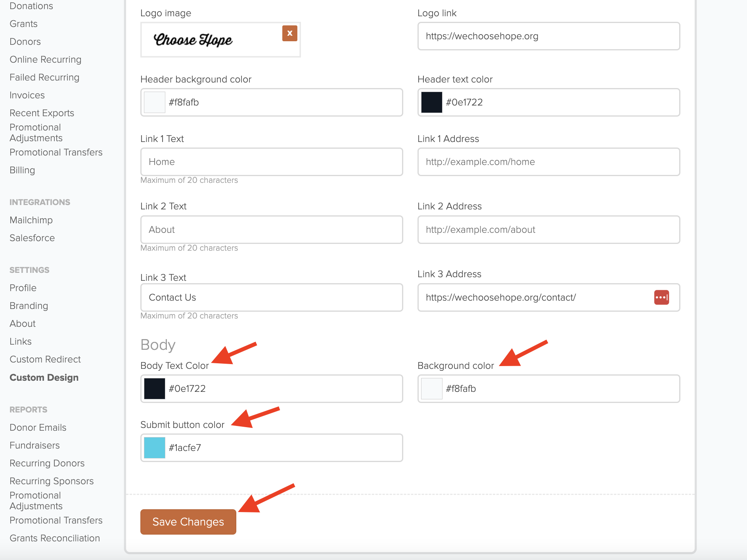Open the Background color swatch
This screenshot has width=747, height=560.
pos(432,389)
